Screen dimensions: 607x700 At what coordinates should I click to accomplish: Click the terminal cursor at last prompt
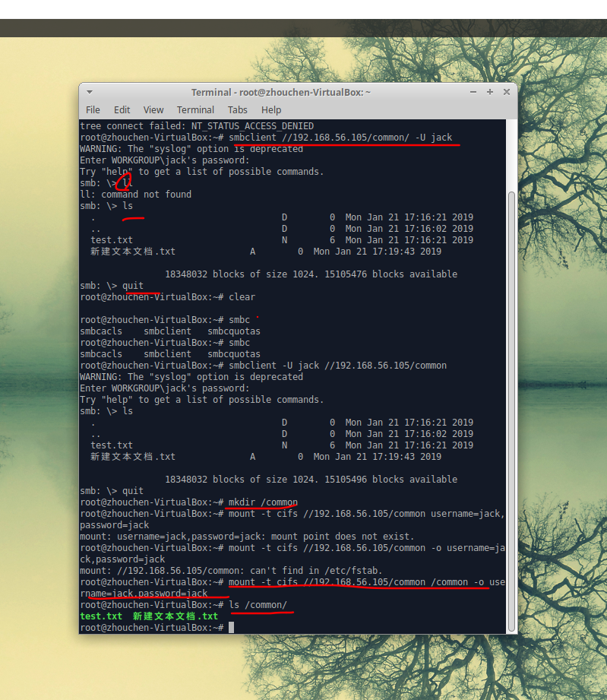click(231, 628)
